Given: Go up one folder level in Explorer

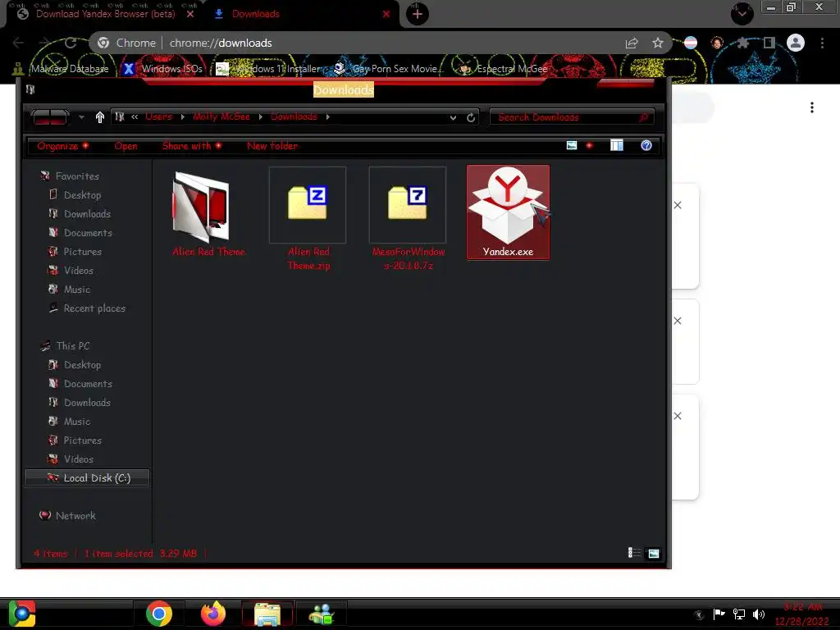Looking at the screenshot, I should click(99, 117).
